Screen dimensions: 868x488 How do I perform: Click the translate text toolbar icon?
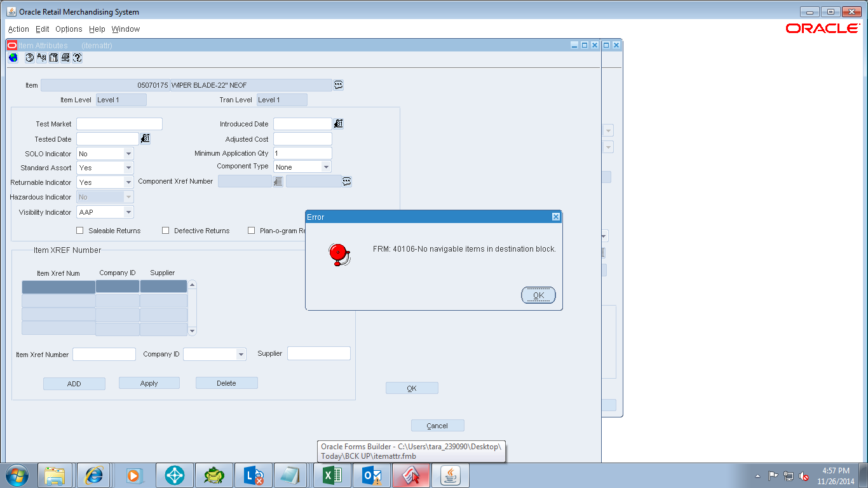point(41,58)
